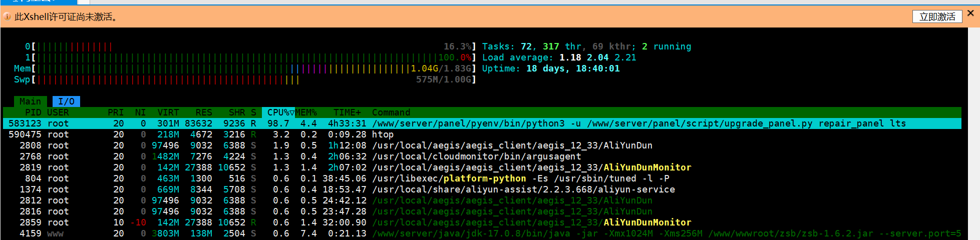The height and width of the screenshot is (240, 980).
Task: Sort by the NI column header
Action: coord(141,112)
